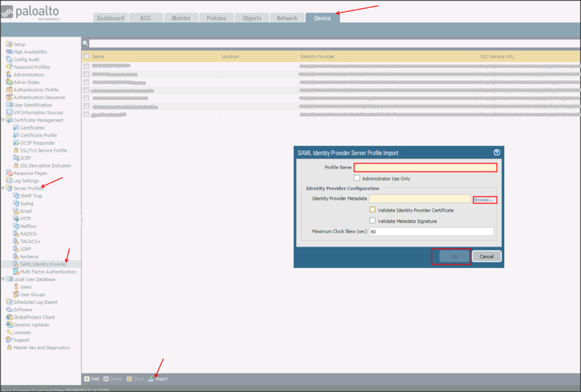581x392 pixels.
Task: Collapse the Certificate Management tree node
Action: pos(3,120)
